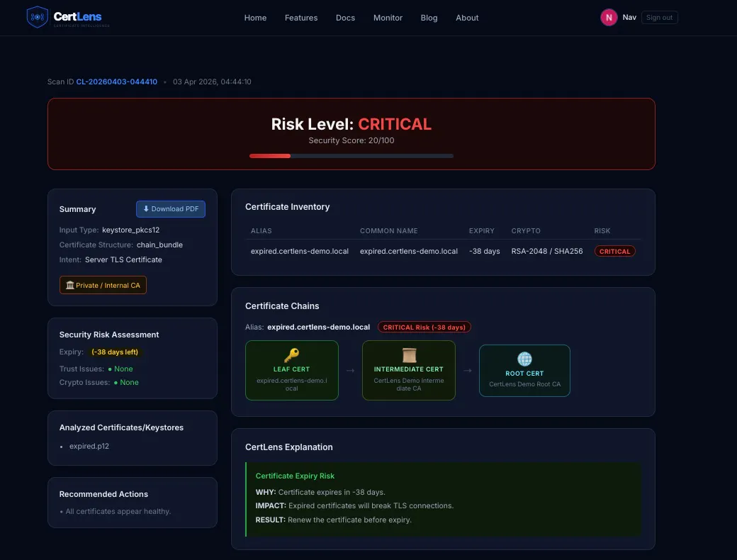This screenshot has height=560, width=737.
Task: Click the ALIAS column header
Action: pos(261,231)
